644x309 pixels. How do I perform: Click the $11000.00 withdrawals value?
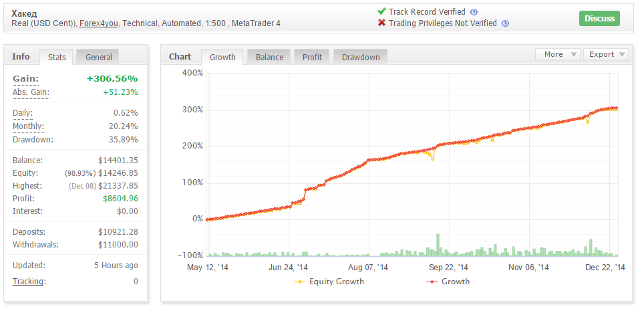(x=118, y=245)
